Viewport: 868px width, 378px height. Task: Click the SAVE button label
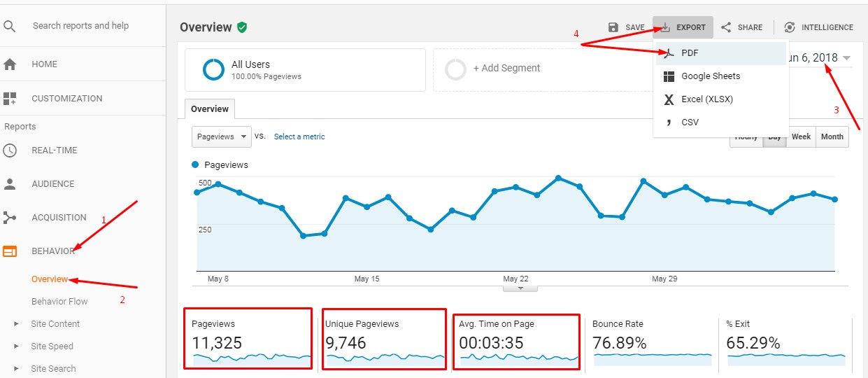click(635, 27)
